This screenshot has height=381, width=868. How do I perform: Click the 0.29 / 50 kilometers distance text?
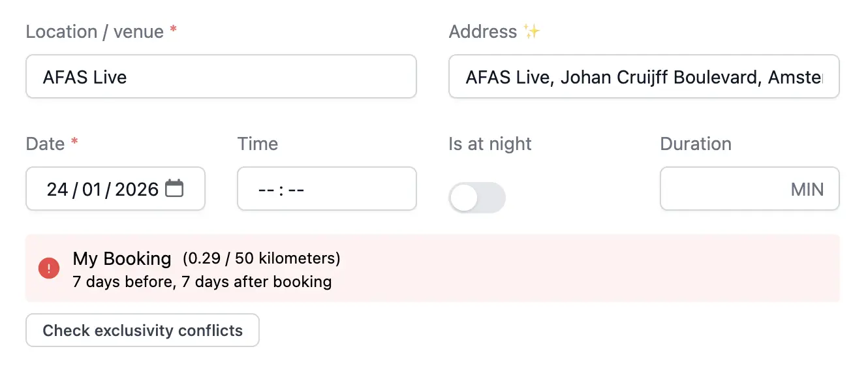[261, 258]
